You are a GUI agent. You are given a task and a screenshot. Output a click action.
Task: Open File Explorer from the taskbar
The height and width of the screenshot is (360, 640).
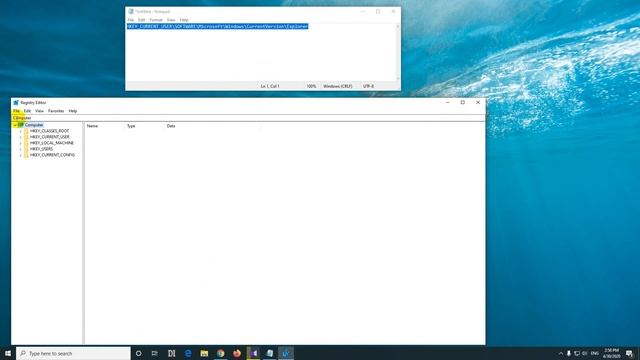(x=204, y=353)
